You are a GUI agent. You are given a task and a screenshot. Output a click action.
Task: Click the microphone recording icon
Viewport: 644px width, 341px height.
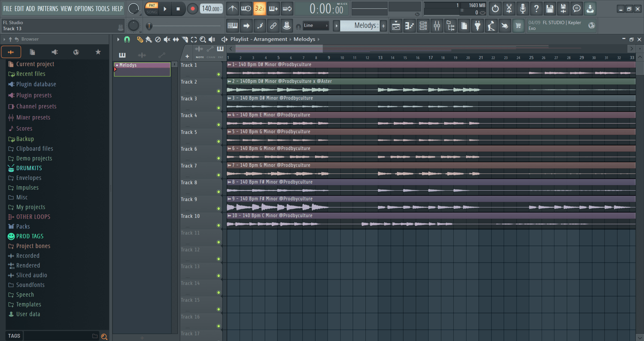coord(522,8)
